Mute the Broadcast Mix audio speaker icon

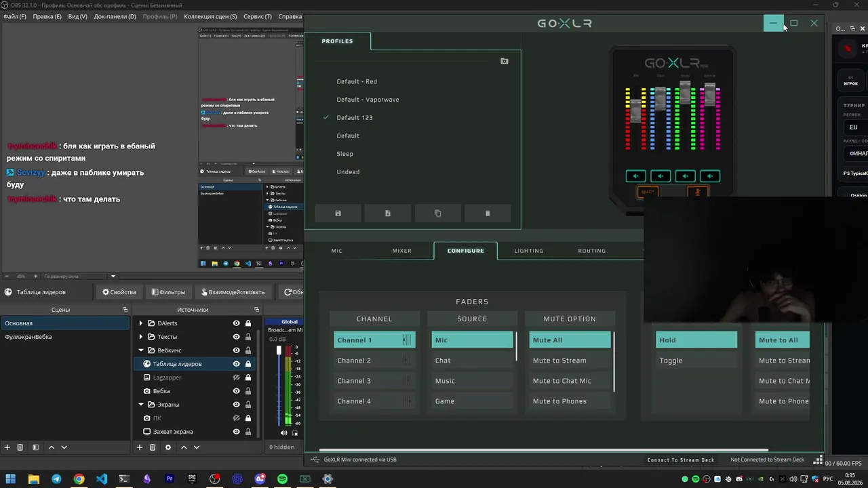coord(284,432)
